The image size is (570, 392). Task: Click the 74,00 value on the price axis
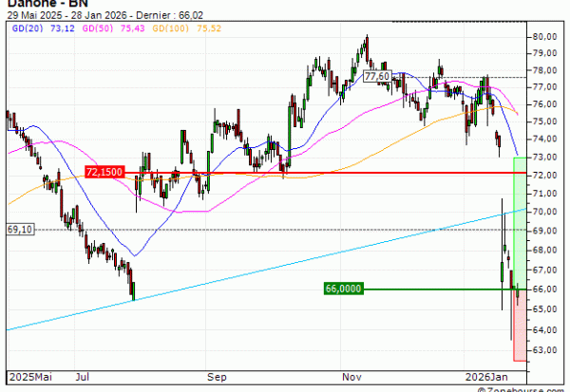543,140
